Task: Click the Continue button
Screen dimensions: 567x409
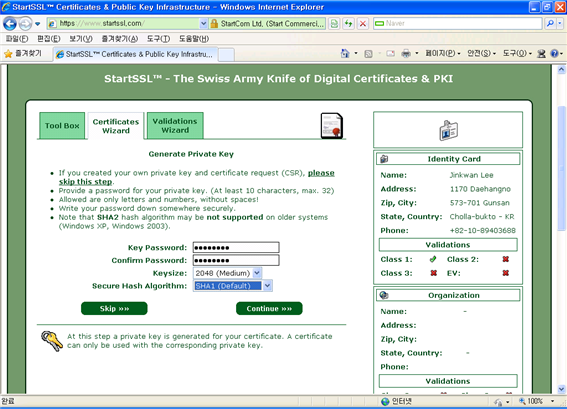Action: click(x=269, y=308)
